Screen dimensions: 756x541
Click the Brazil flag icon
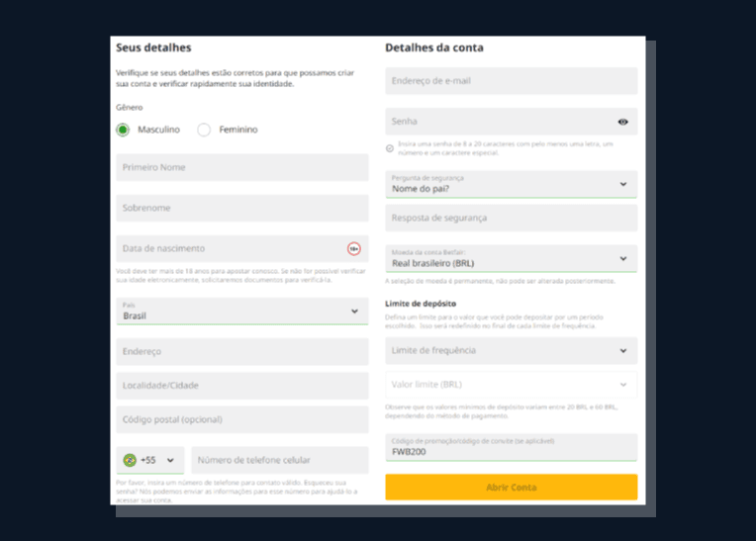(x=130, y=460)
